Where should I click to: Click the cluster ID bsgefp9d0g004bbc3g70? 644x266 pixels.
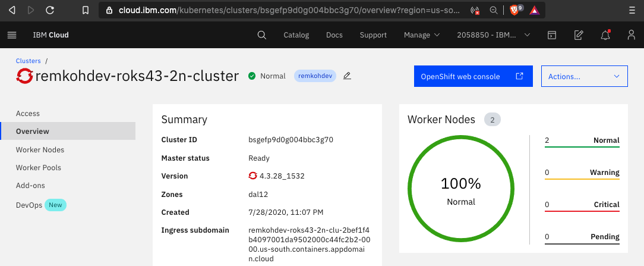click(x=291, y=139)
